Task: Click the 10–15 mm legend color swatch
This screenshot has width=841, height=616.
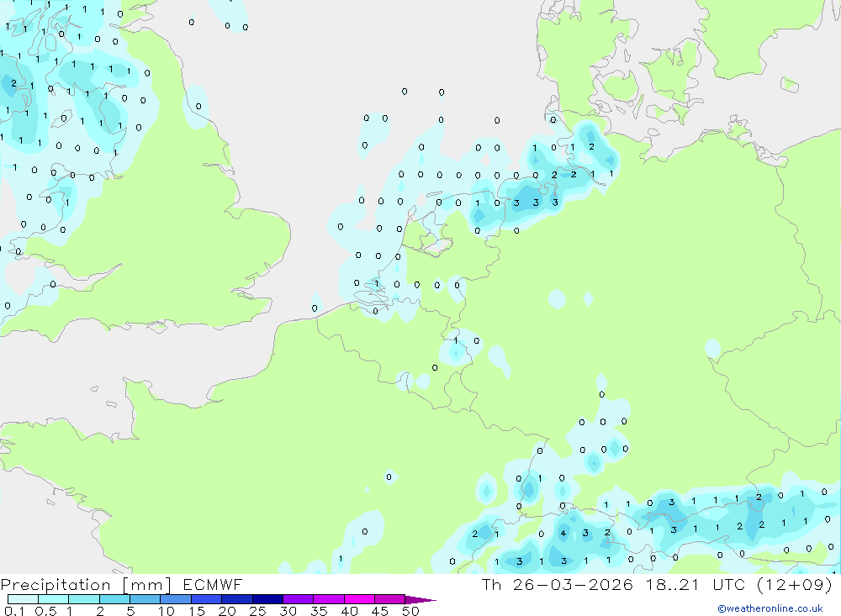Action: 176,599
